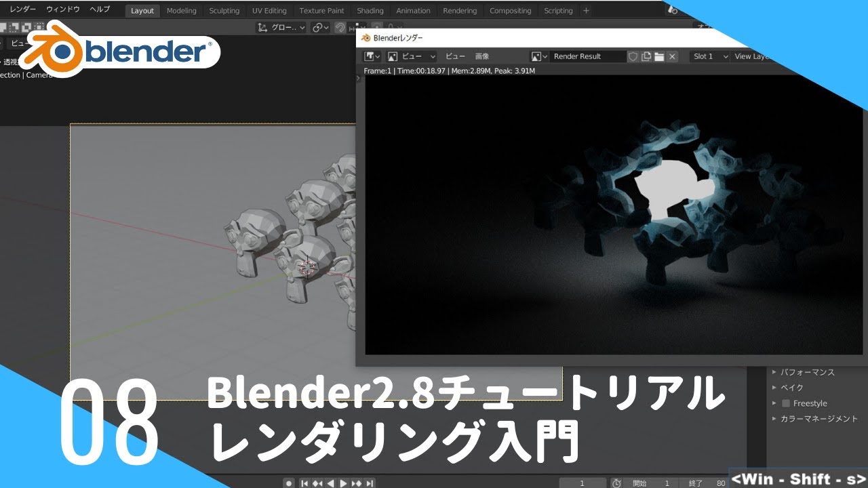
Task: Open the editor type dropdown in render window
Action: 372,56
